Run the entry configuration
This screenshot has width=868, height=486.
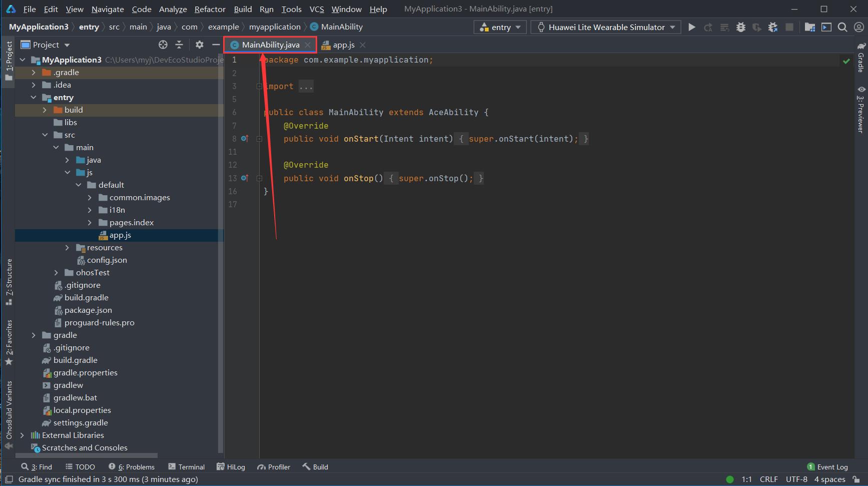coord(692,27)
